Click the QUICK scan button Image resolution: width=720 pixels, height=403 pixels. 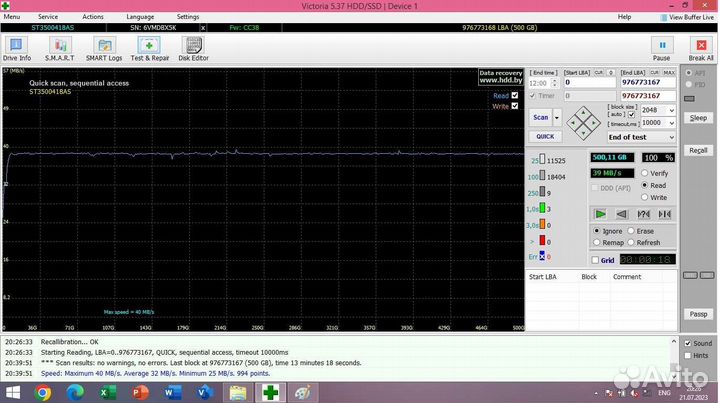click(544, 136)
